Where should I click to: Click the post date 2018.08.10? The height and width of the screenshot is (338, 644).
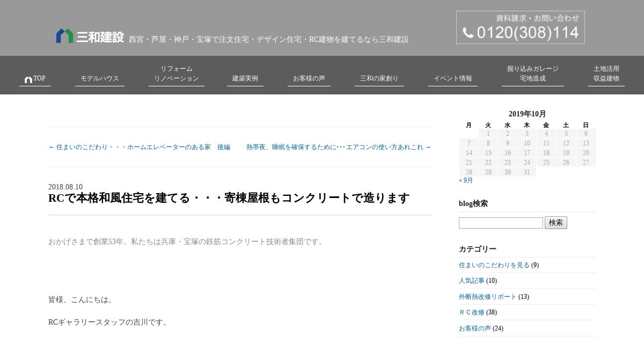click(65, 187)
